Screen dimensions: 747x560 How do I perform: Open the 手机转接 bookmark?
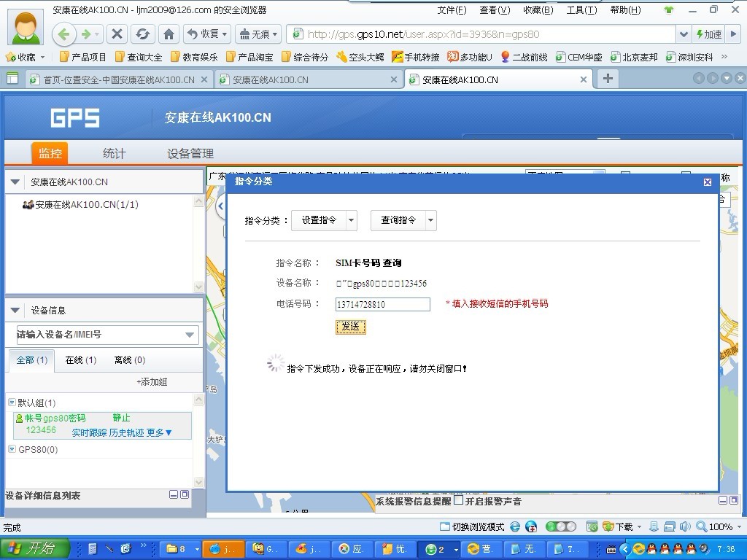click(415, 57)
